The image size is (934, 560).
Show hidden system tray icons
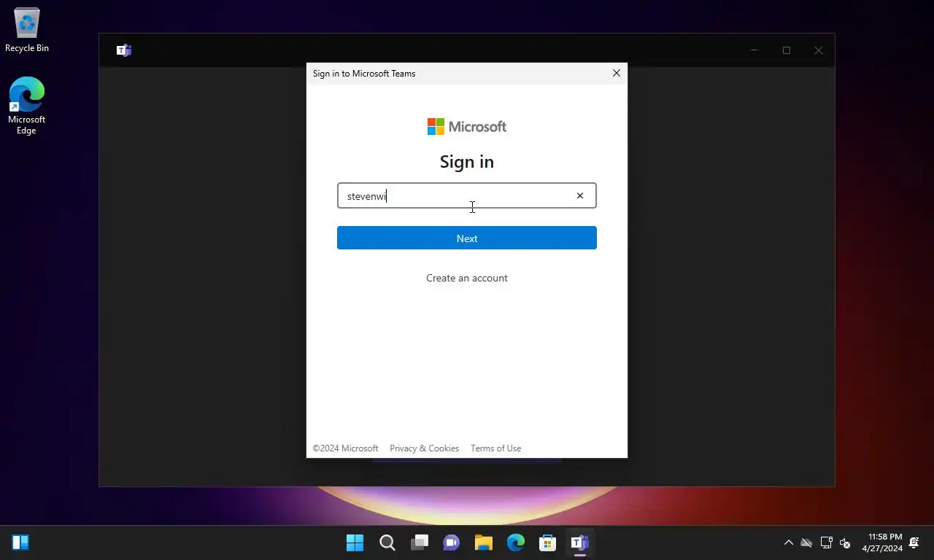coord(788,542)
